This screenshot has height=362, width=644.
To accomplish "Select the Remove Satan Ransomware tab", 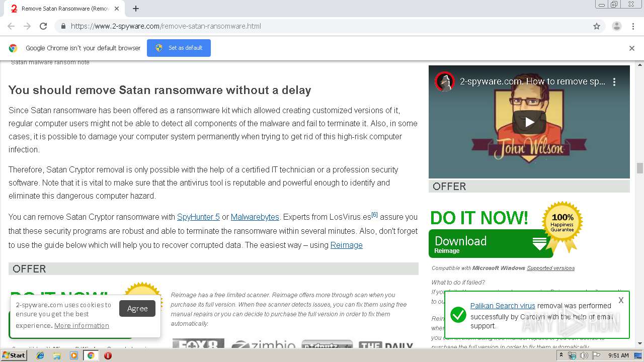I will [x=64, y=9].
